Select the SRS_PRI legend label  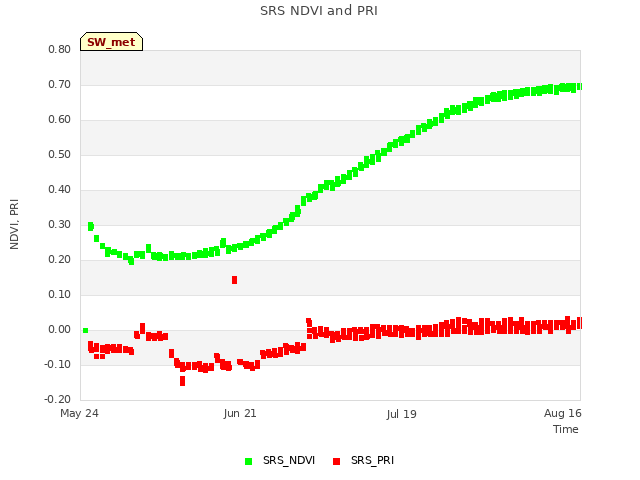(372, 460)
